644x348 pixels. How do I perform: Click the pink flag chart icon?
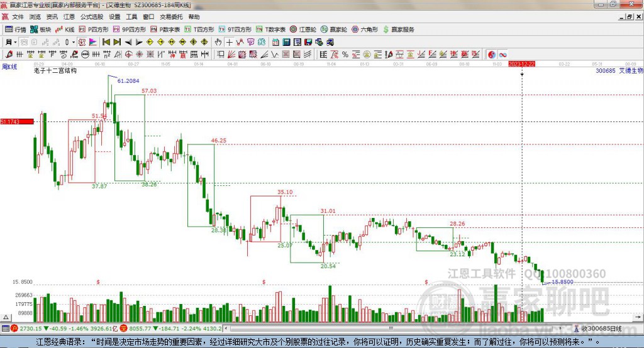click(x=93, y=42)
